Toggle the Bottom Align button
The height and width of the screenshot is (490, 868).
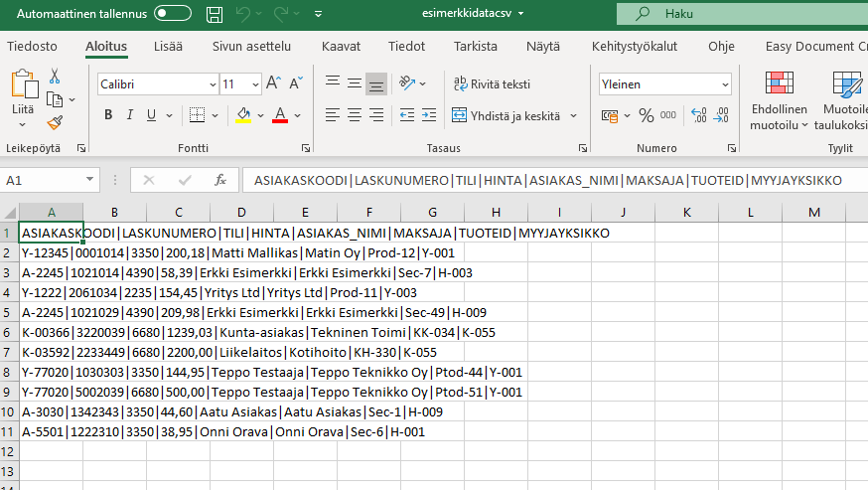(376, 83)
